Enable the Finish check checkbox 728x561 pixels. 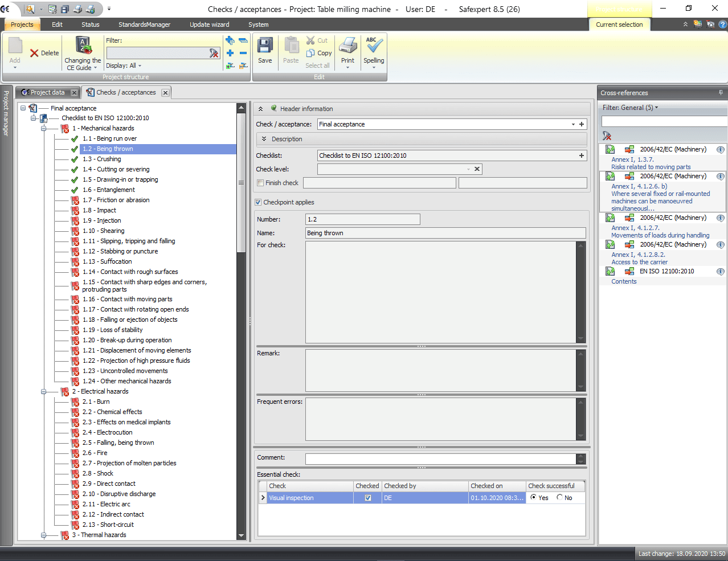[260, 183]
